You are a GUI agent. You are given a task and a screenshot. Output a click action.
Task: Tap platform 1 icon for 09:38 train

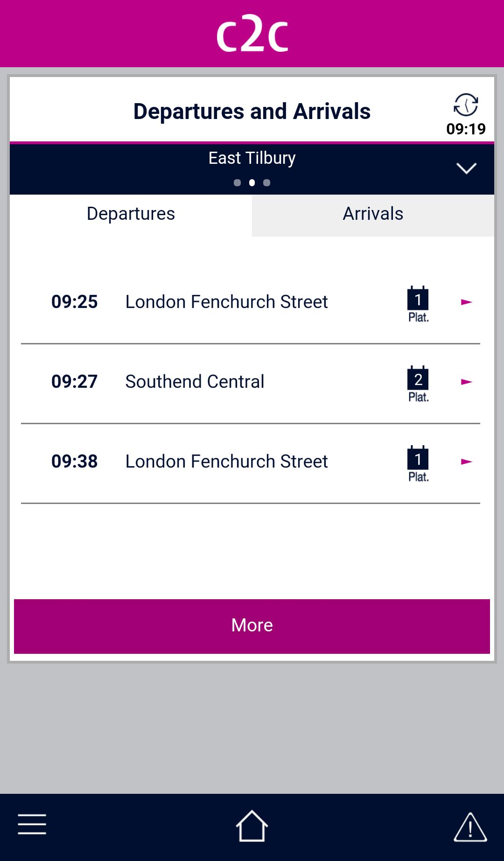tap(418, 463)
